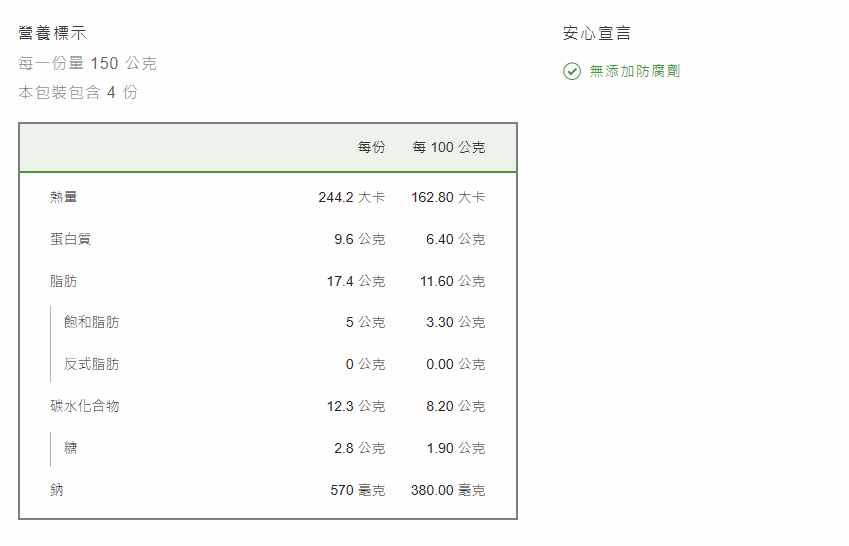Image resolution: width=849 pixels, height=546 pixels.
Task: Click the 每份 column header
Action: click(371, 147)
